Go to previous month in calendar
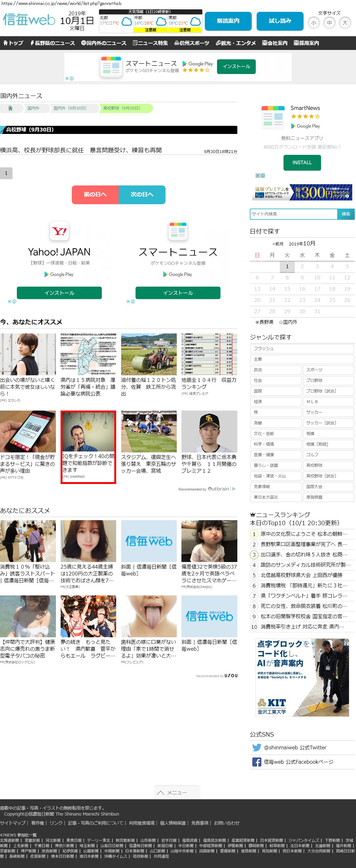The height and width of the screenshot is (868, 356). pyautogui.click(x=278, y=244)
